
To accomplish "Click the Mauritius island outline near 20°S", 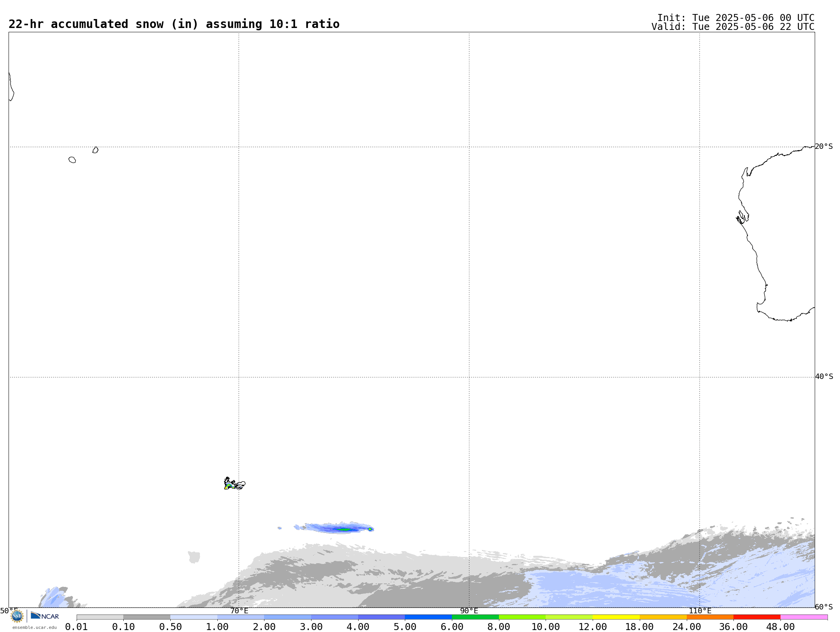I will (95, 150).
